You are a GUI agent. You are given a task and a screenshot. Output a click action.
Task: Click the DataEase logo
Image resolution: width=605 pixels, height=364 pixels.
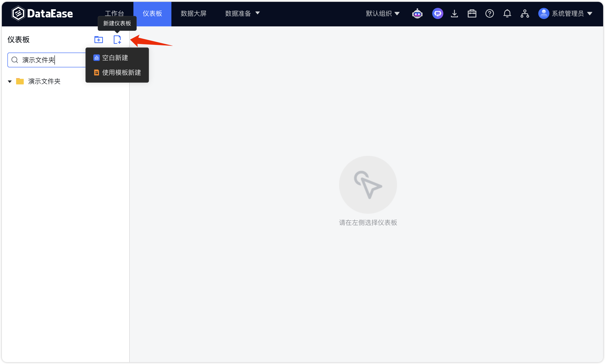point(42,13)
